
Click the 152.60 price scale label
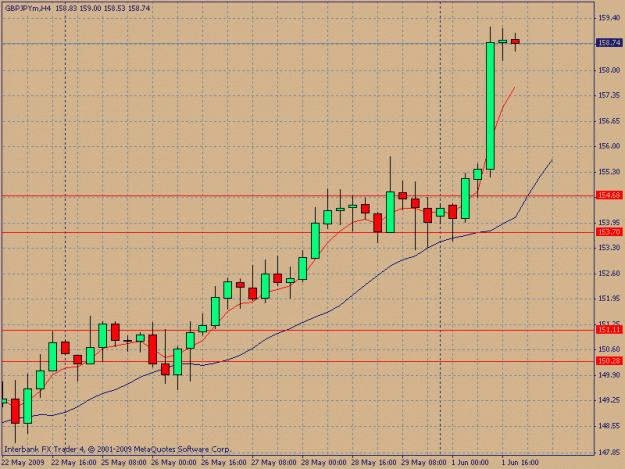[x=609, y=273]
